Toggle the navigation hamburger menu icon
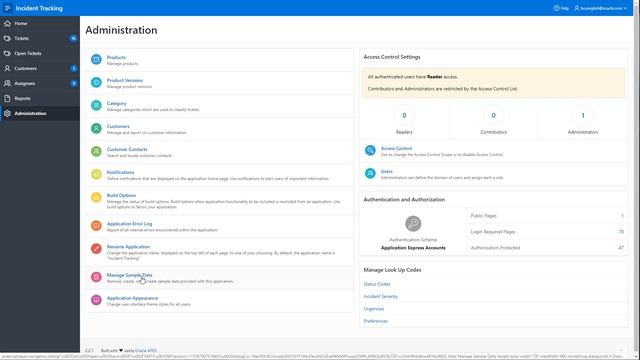Screen dimensions: 640x360 tap(8, 8)
